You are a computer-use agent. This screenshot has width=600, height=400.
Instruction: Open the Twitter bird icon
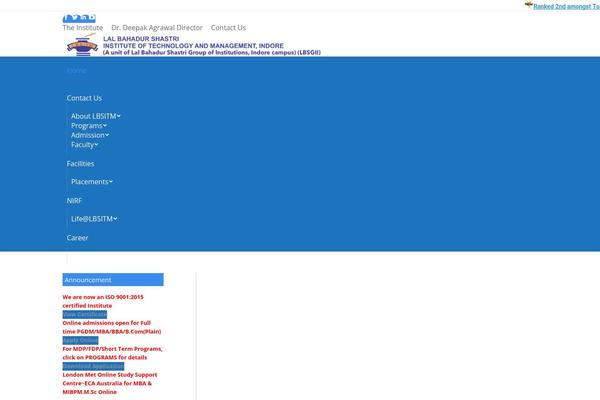[x=75, y=18]
